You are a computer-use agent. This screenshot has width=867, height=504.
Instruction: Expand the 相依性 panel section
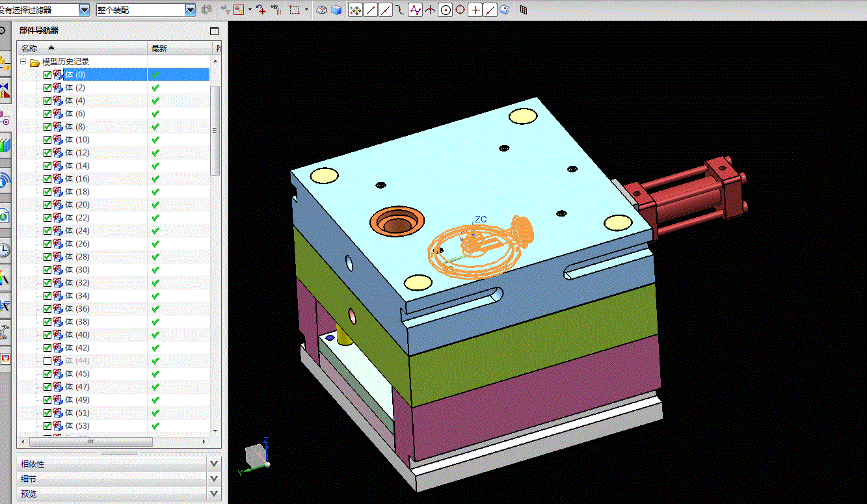[214, 464]
